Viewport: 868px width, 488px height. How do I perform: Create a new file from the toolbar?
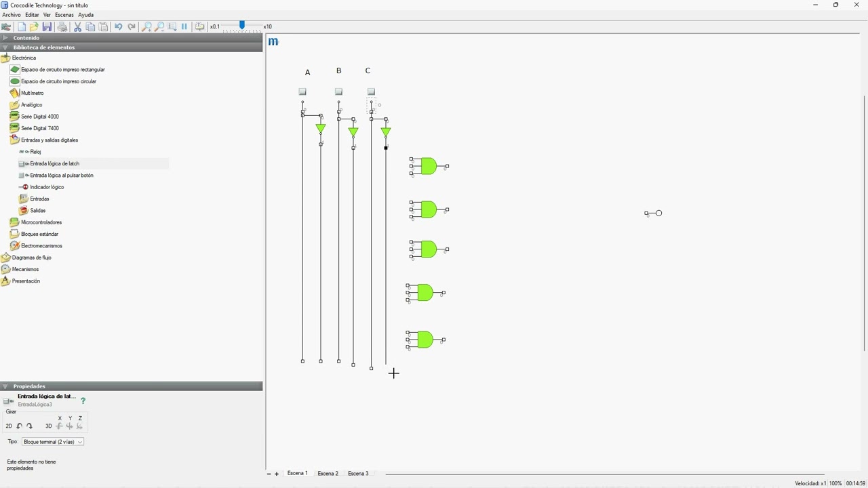[22, 26]
